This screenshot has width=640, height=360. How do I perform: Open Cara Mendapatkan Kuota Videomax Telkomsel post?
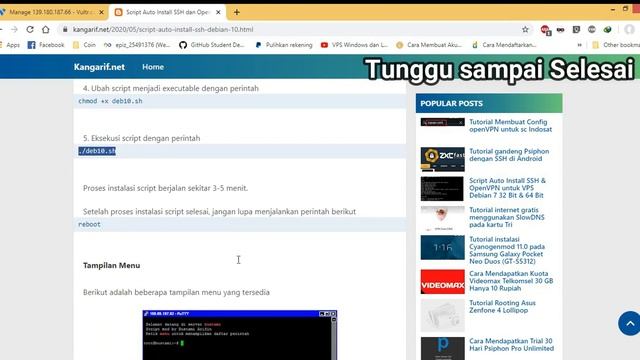(511, 281)
